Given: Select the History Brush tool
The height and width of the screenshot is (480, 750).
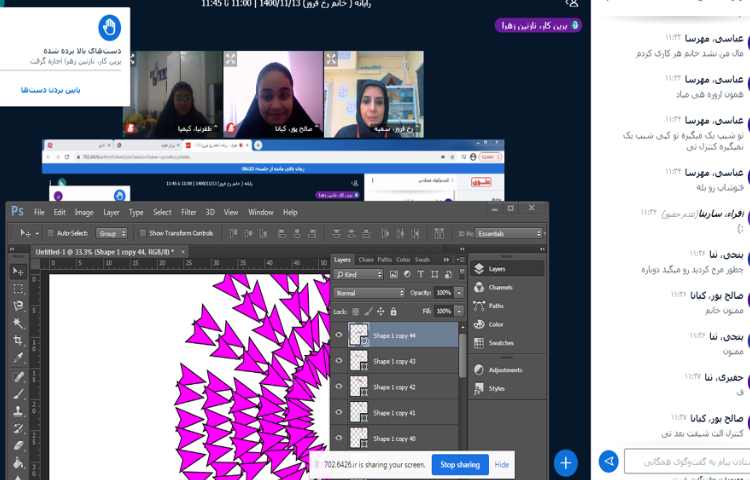Looking at the screenshot, I should [18, 428].
